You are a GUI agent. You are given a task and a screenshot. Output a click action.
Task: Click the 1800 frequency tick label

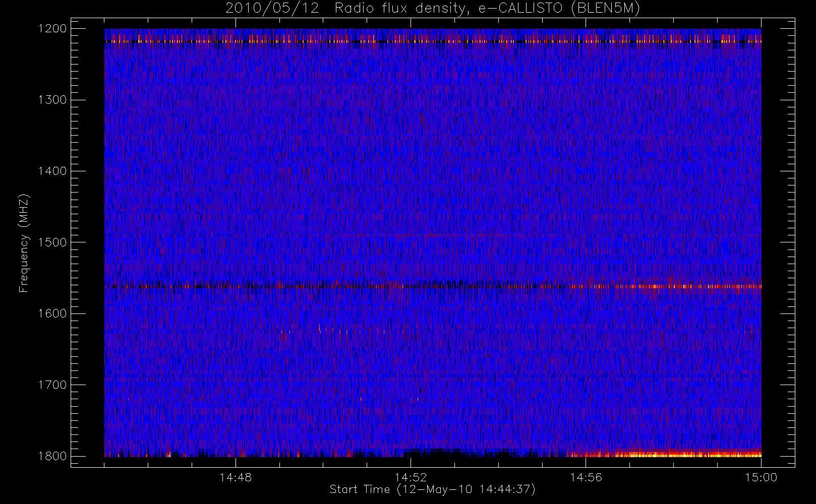coord(53,456)
